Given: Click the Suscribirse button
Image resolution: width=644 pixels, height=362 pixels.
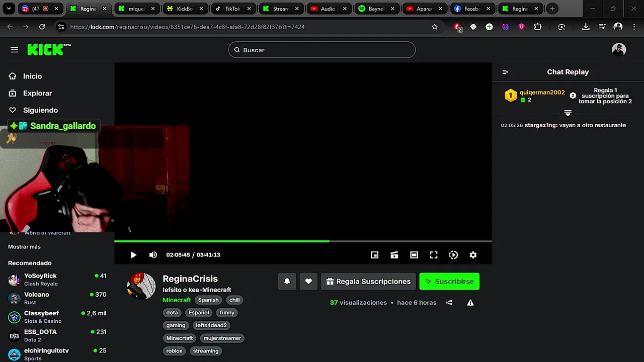Looking at the screenshot, I should 449,282.
